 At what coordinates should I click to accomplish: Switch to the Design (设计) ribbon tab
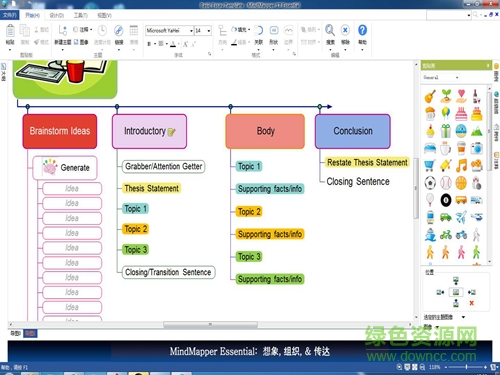coord(57,15)
